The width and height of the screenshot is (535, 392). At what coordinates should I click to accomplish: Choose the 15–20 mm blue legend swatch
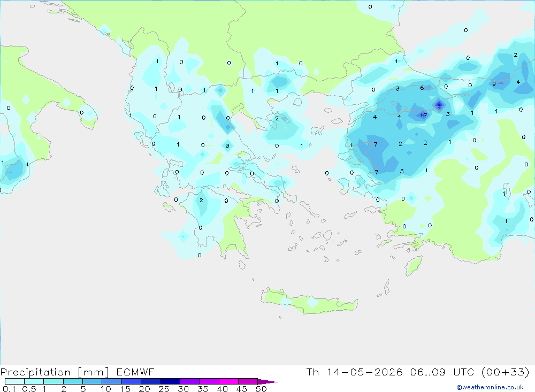click(x=132, y=381)
